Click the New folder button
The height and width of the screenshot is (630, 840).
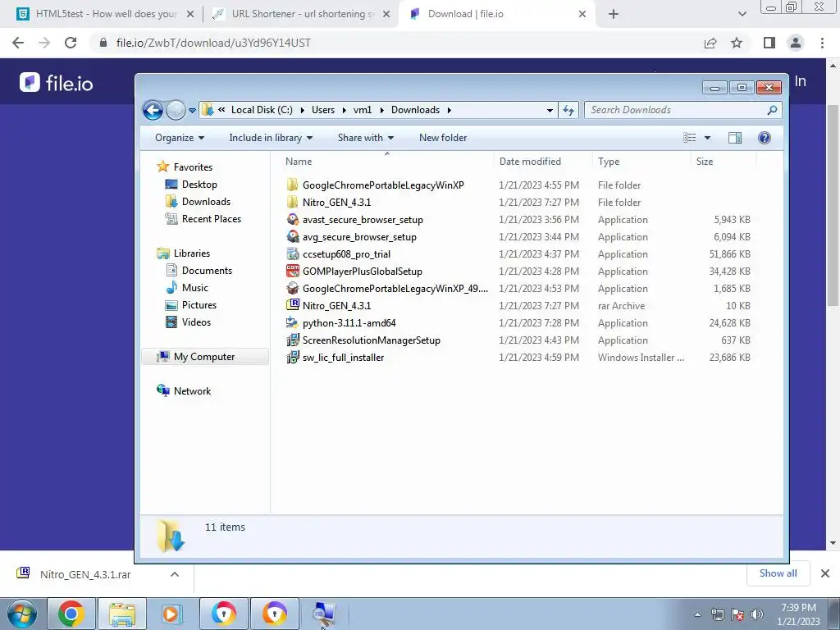pos(443,138)
